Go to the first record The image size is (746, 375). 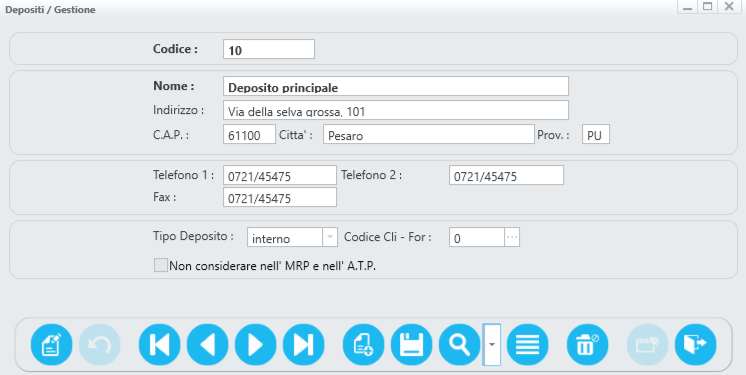coord(159,345)
